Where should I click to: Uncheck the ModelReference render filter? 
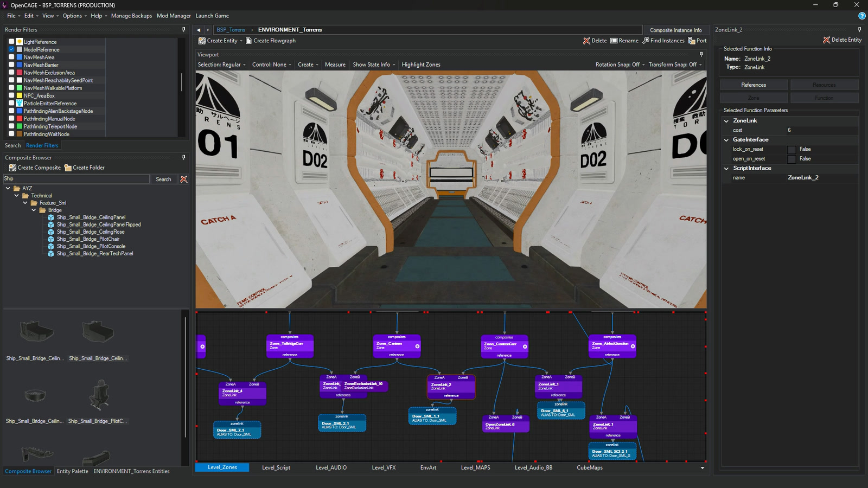pos(11,49)
